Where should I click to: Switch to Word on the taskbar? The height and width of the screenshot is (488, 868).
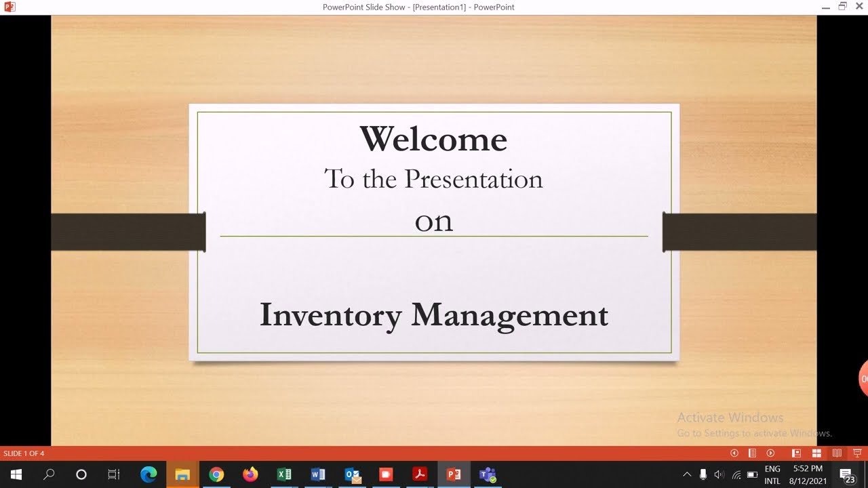point(318,474)
